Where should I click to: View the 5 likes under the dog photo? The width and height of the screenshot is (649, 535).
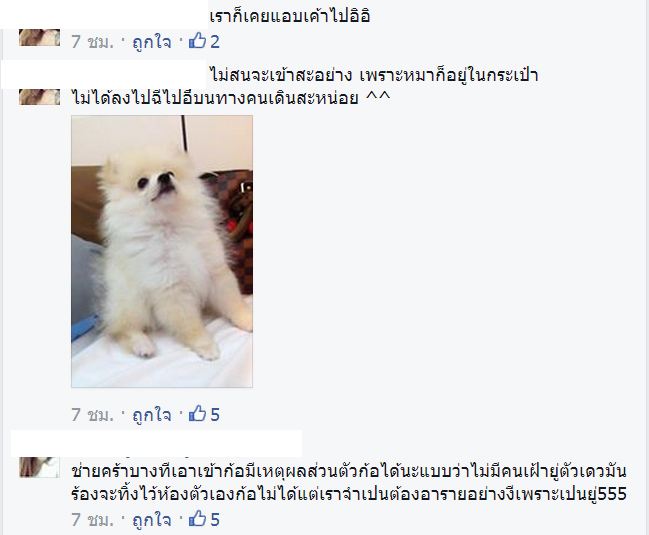tap(215, 415)
